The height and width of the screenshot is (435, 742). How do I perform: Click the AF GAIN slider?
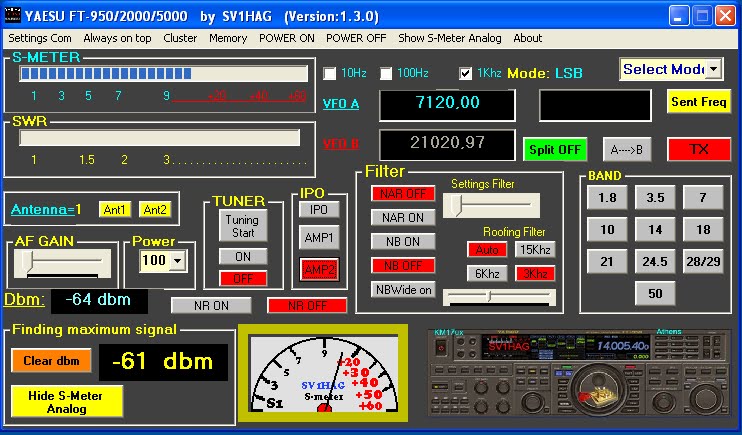(62, 263)
